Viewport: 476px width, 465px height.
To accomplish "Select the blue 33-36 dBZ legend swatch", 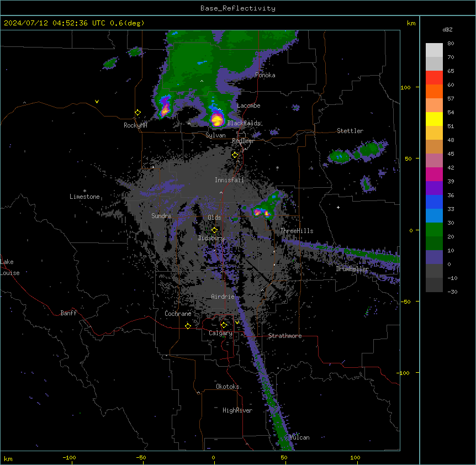I will tap(434, 202).
